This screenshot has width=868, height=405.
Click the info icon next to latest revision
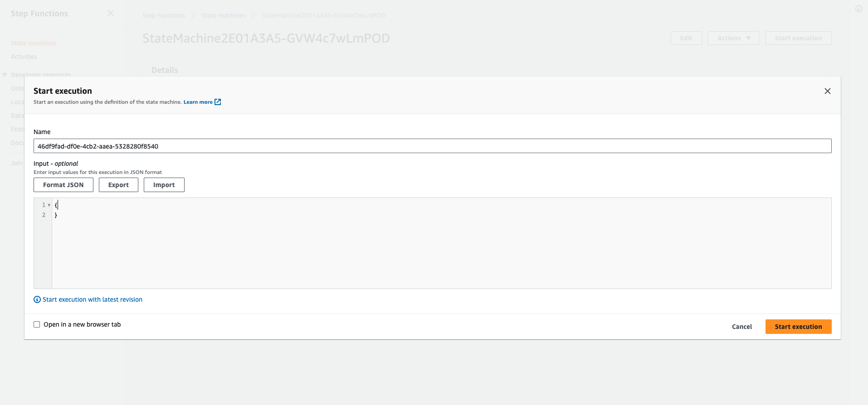pyautogui.click(x=37, y=299)
